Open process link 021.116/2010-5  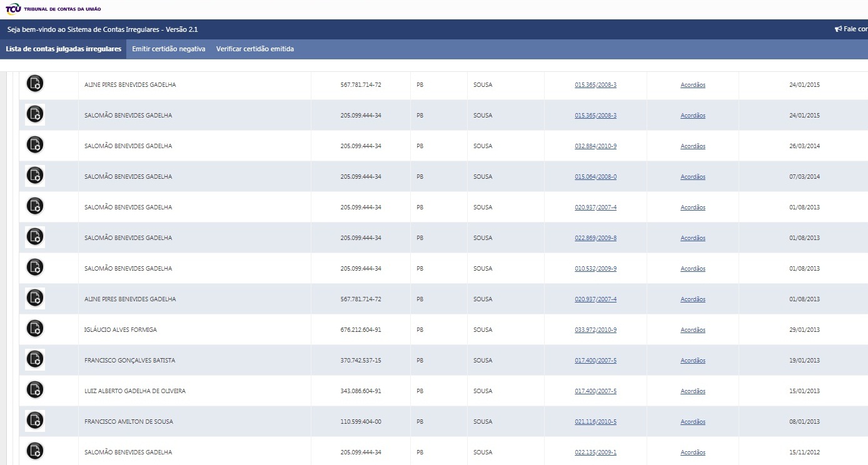tap(595, 422)
